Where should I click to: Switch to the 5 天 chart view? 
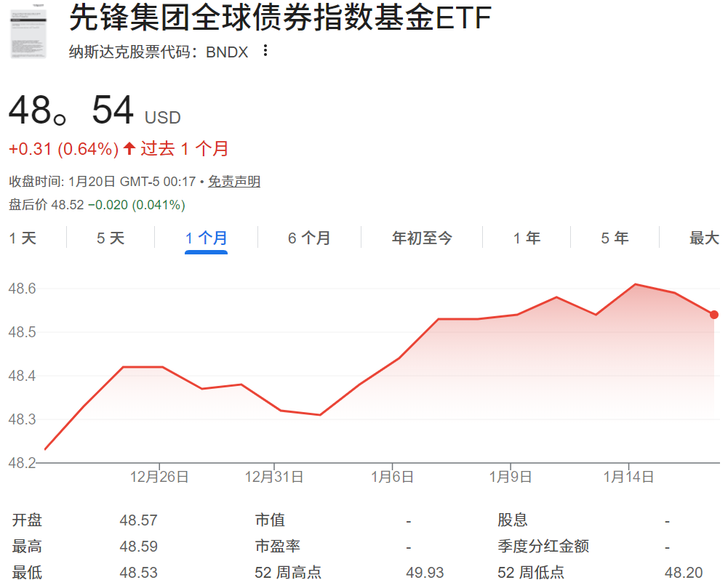pyautogui.click(x=110, y=238)
